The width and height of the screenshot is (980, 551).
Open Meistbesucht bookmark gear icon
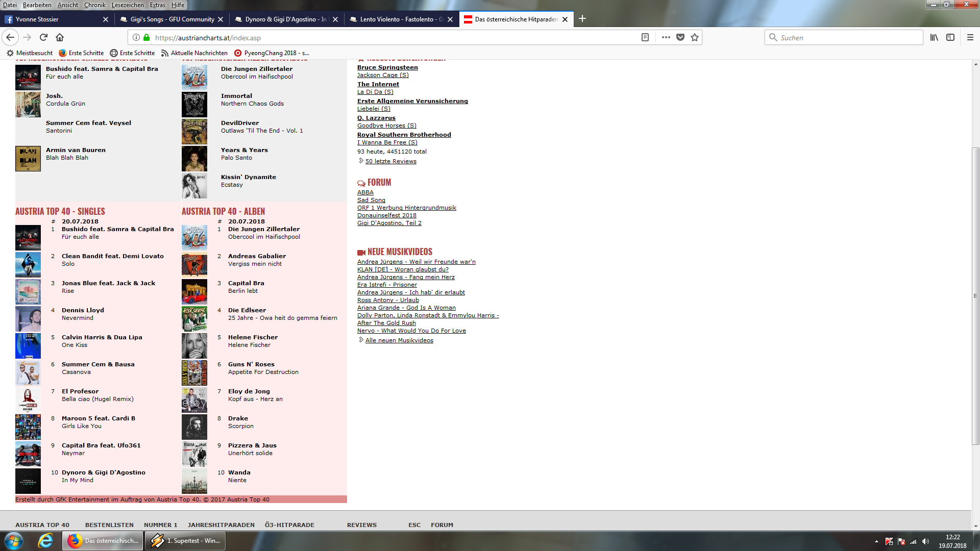(10, 53)
